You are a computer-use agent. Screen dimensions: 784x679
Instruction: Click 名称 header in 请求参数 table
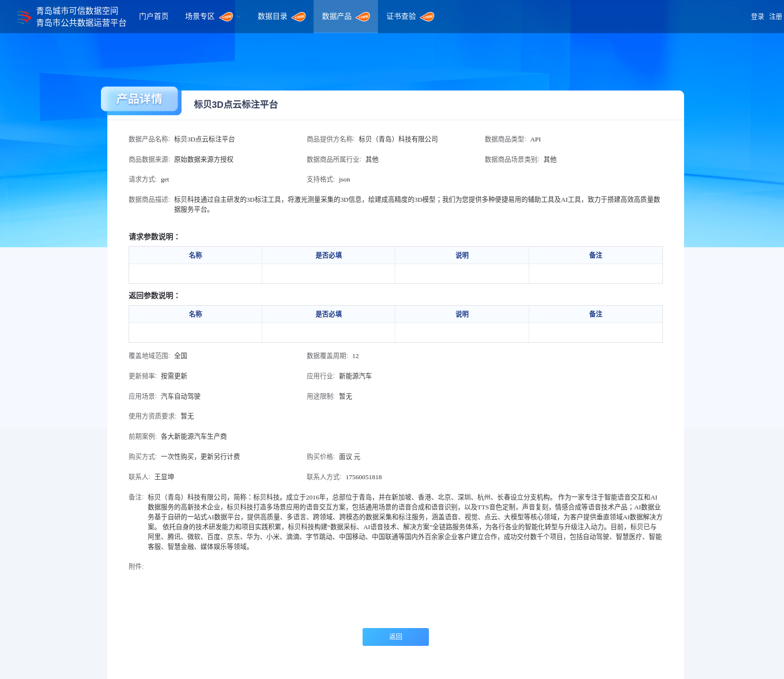[x=195, y=255]
